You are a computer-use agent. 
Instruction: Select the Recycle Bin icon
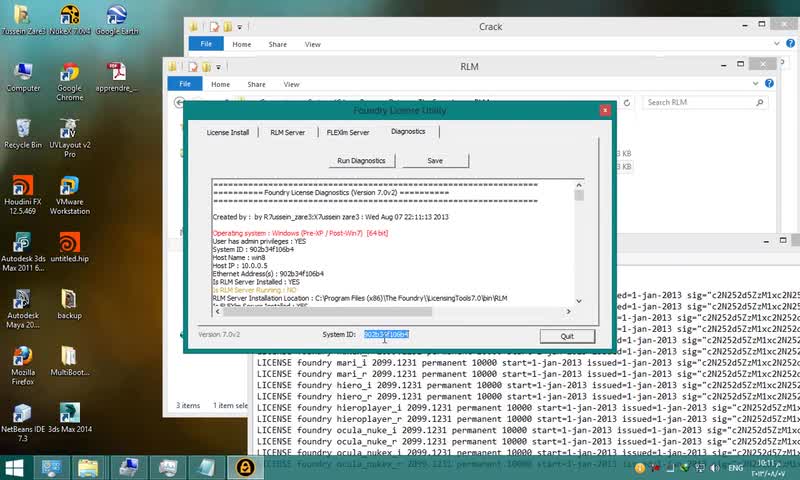click(x=23, y=134)
